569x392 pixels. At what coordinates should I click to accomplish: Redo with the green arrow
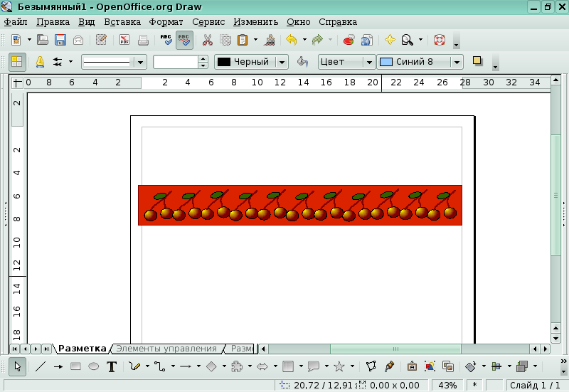coord(317,40)
